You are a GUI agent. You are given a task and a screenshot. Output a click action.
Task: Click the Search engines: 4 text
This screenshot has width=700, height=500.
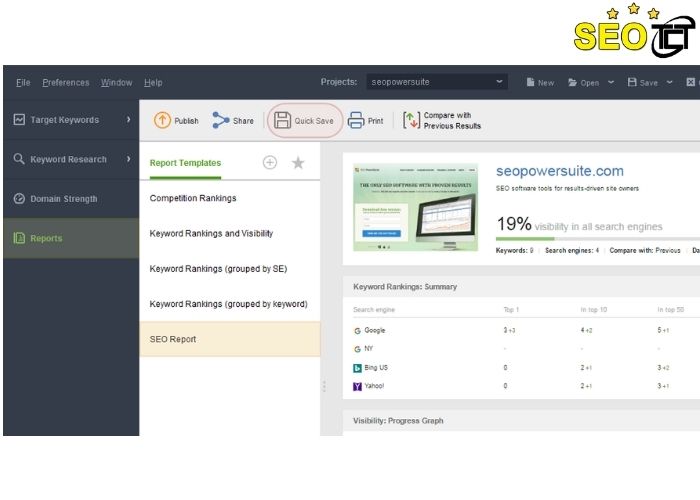572,250
